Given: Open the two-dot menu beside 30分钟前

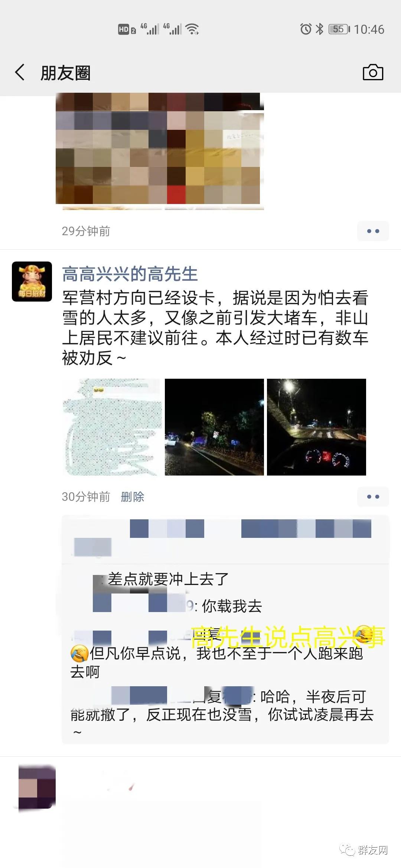Looking at the screenshot, I should point(373,497).
